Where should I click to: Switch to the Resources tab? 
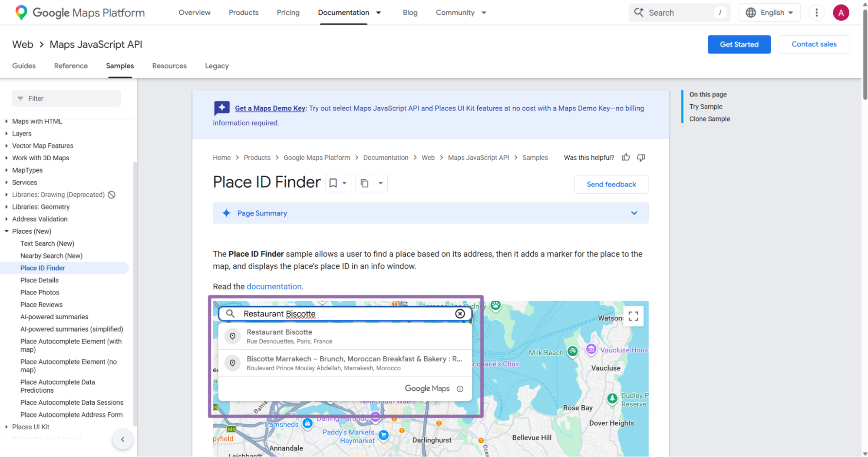tap(169, 66)
